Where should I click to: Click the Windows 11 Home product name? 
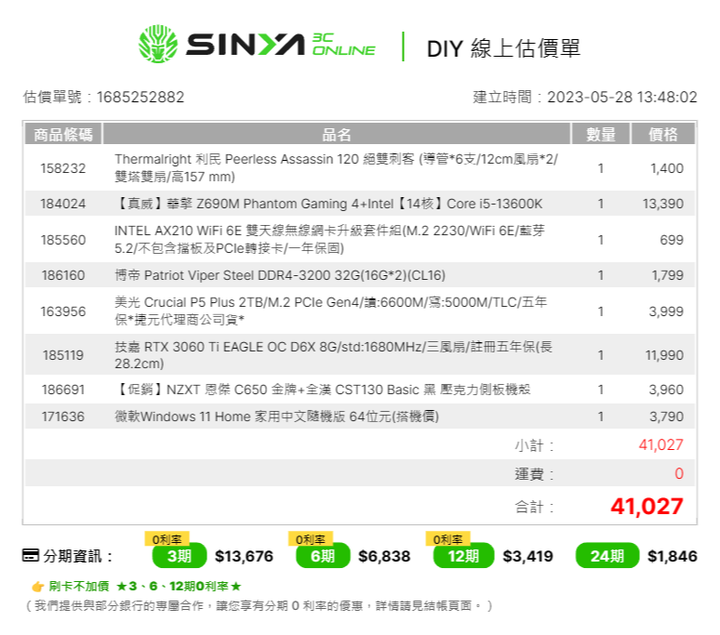(277, 416)
